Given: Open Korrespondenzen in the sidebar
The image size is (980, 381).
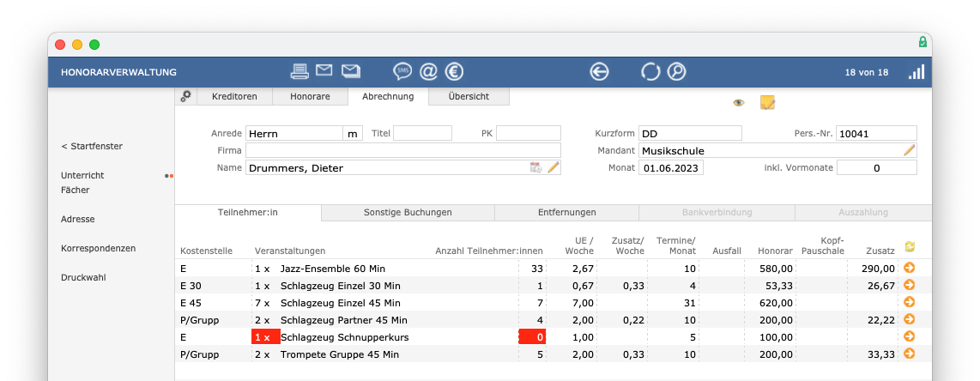Looking at the screenshot, I should point(98,248).
